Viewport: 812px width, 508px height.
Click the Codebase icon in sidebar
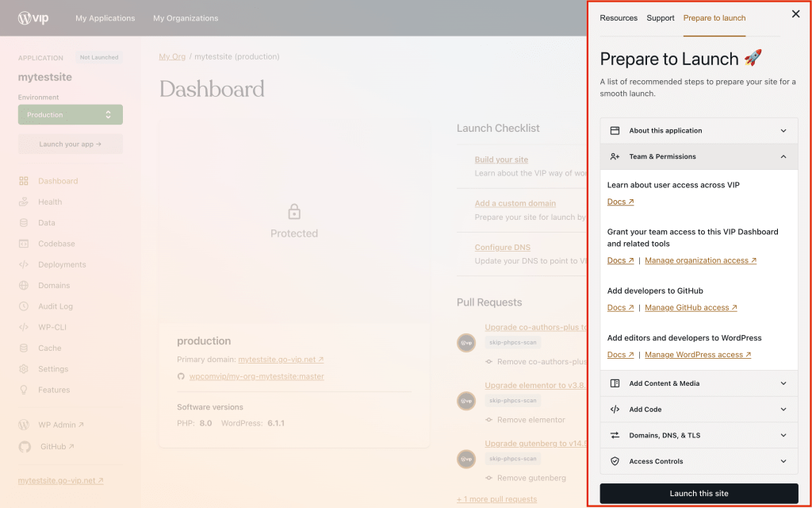pyautogui.click(x=23, y=244)
